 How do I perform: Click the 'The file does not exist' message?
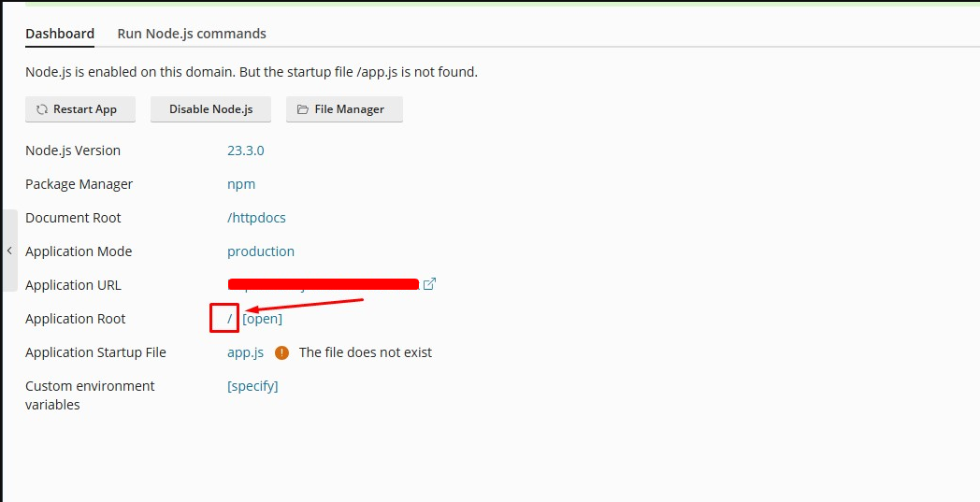coord(366,352)
